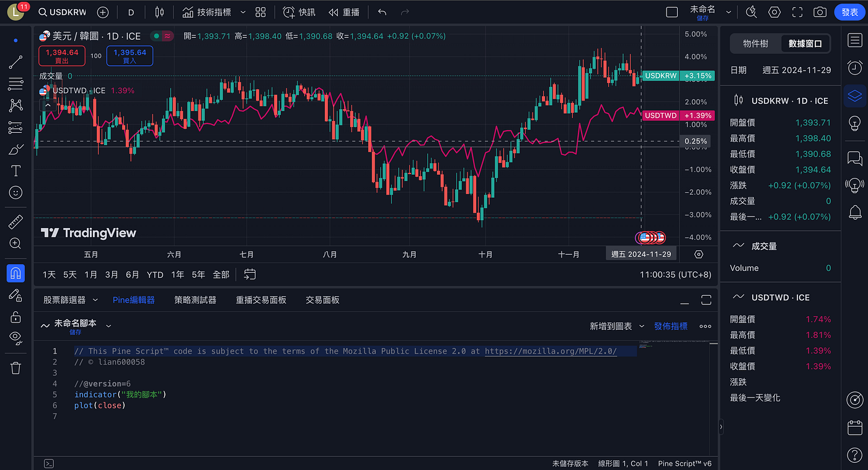Open the notifications bell

[855, 212]
